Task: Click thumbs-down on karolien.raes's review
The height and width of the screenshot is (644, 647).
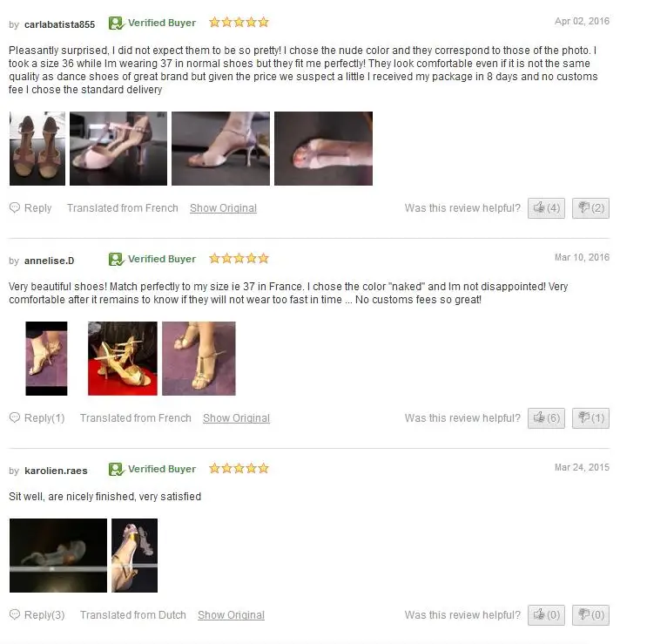Action: pos(590,615)
